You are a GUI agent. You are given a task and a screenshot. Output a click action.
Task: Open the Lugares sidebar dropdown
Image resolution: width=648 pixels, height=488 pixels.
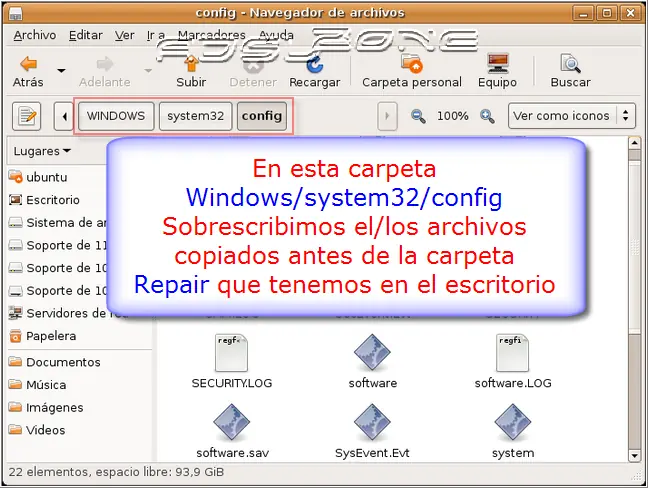[x=42, y=151]
